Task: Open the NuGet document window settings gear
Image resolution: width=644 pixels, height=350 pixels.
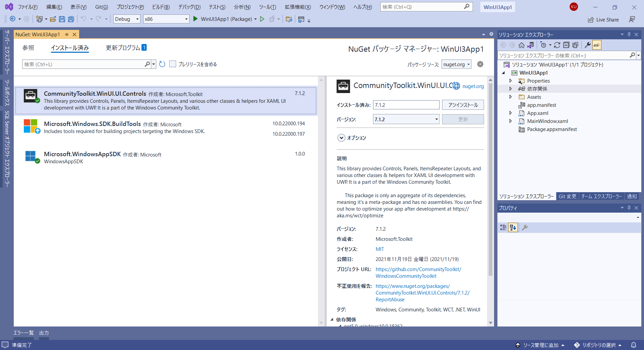Action: tap(491, 34)
